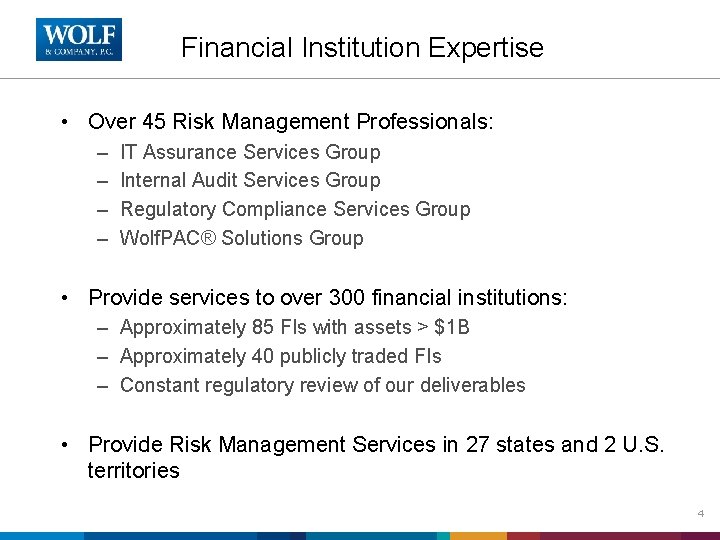Click Approximately 85 FIs with assets line
Image resolution: width=720 pixels, height=540 pixels.
click(x=294, y=327)
